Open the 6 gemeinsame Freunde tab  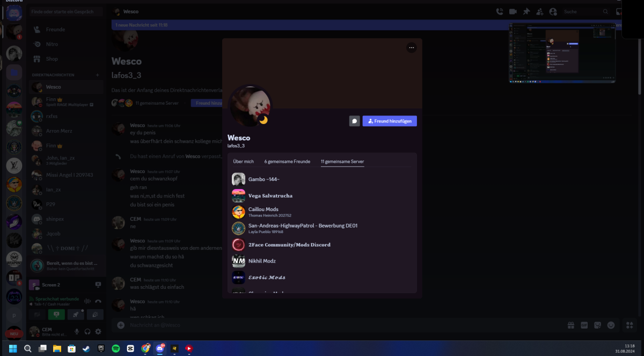287,161
